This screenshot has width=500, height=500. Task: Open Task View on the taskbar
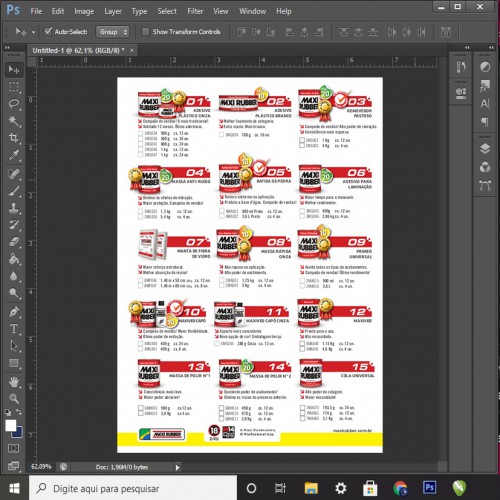tap(280, 489)
